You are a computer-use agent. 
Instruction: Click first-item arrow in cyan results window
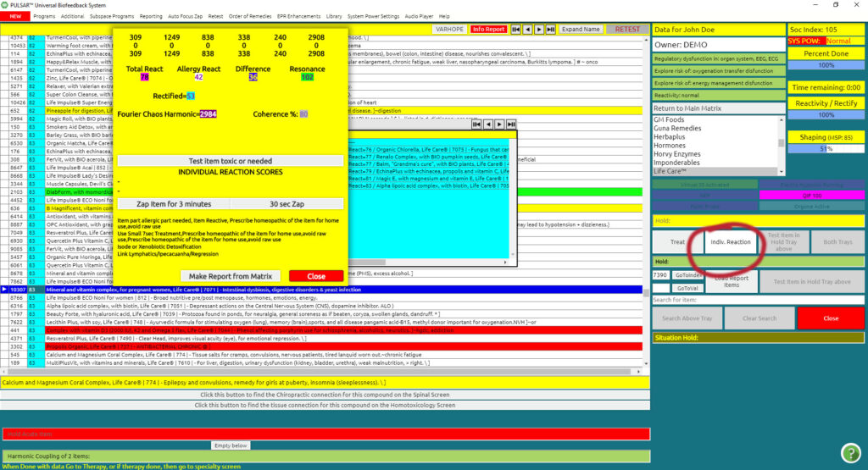tap(477, 124)
